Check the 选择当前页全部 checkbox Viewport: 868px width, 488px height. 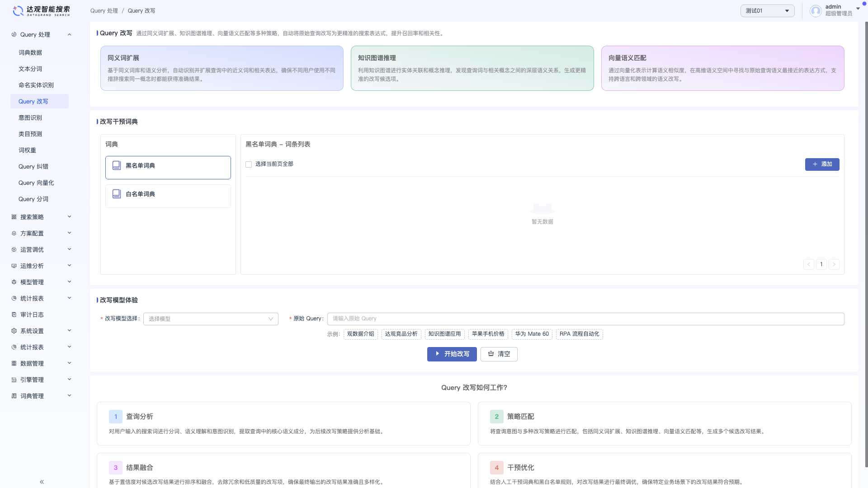[249, 164]
